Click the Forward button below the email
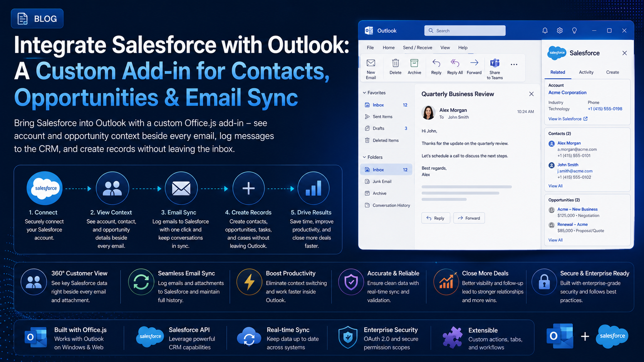The height and width of the screenshot is (362, 644). coord(469,218)
